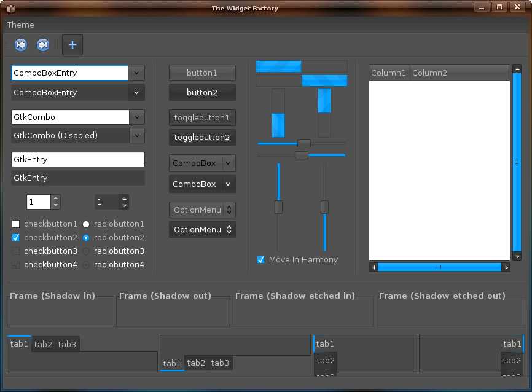Select tab2 in right-tabbed notebook
The image size is (532, 392).
(512, 360)
